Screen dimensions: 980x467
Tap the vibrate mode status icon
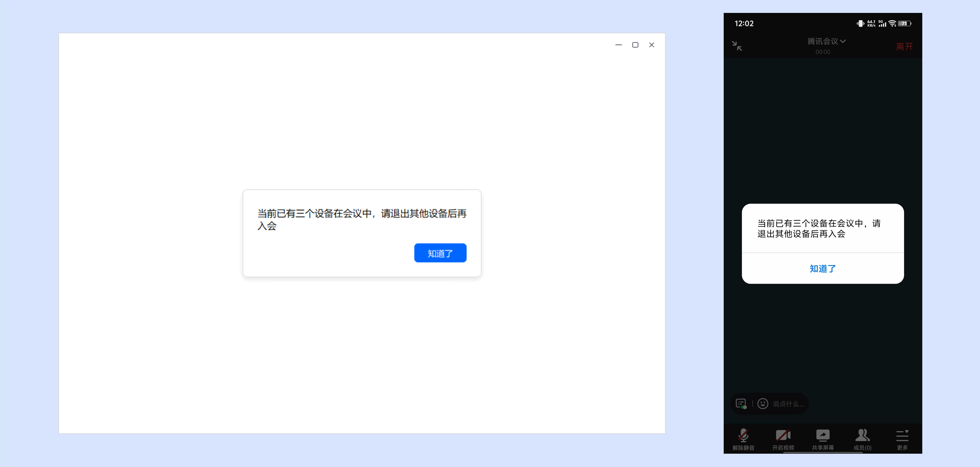click(x=861, y=24)
